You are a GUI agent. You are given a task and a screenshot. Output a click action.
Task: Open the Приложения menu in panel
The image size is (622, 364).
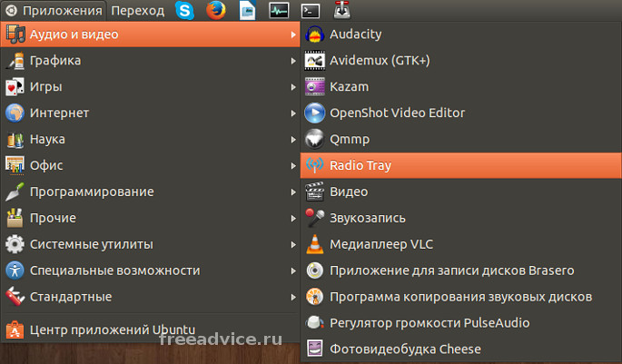[54, 11]
